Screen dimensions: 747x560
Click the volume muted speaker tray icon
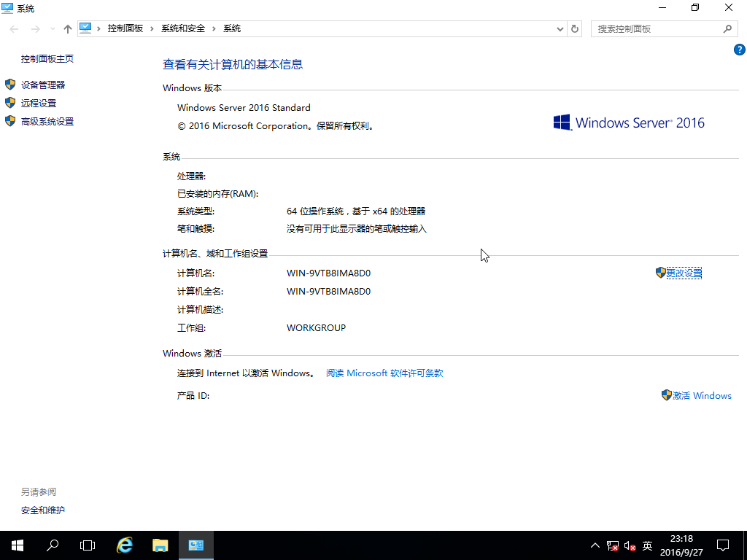630,545
